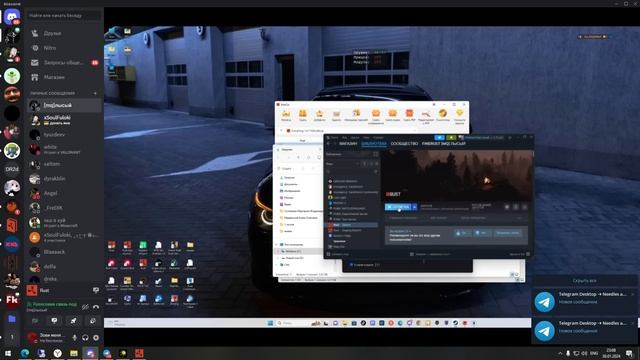
Task: Toggle noise suppression in voice panel
Action: 85,307
